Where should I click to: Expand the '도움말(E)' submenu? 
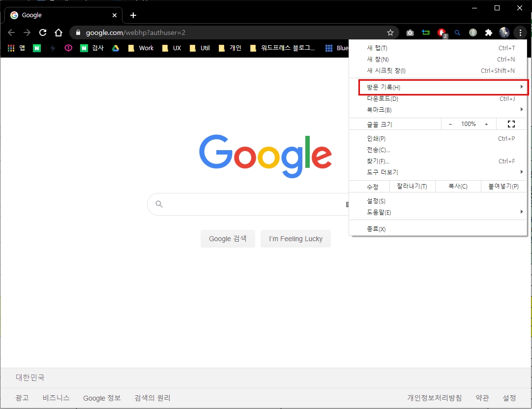tap(438, 212)
